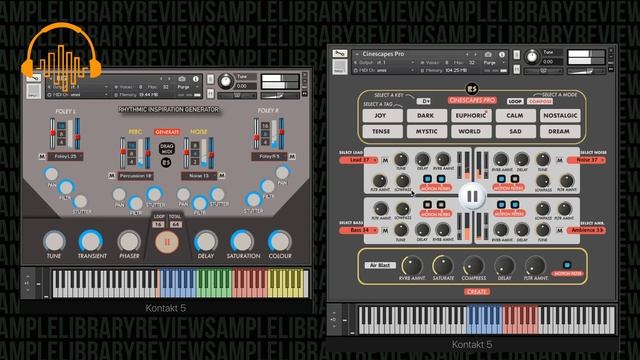
Task: Adjust the Perc blue level slider
Action: pos(140,153)
